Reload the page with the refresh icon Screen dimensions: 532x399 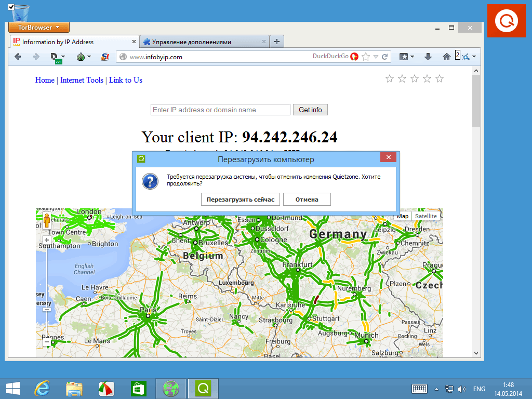pos(384,57)
